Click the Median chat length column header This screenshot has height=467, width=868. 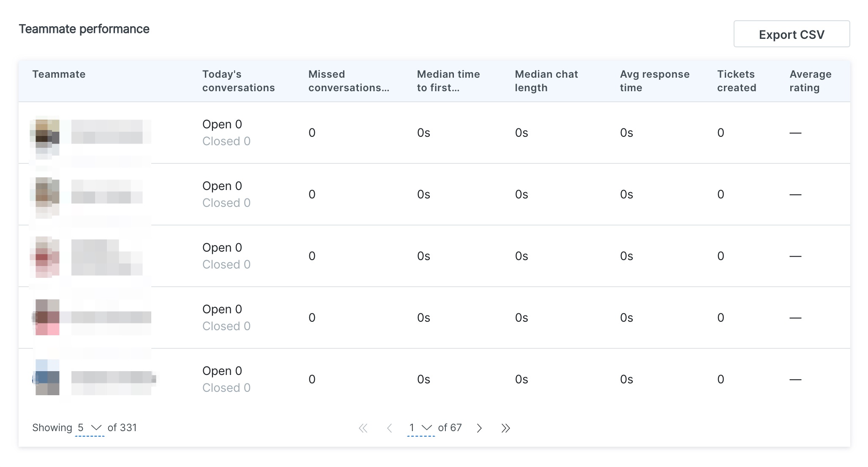tap(546, 81)
